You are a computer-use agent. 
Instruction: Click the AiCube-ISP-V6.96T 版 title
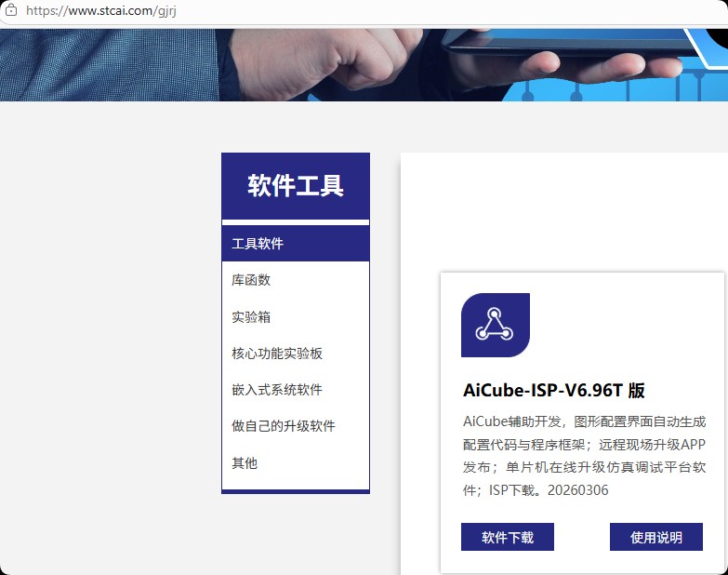click(554, 390)
